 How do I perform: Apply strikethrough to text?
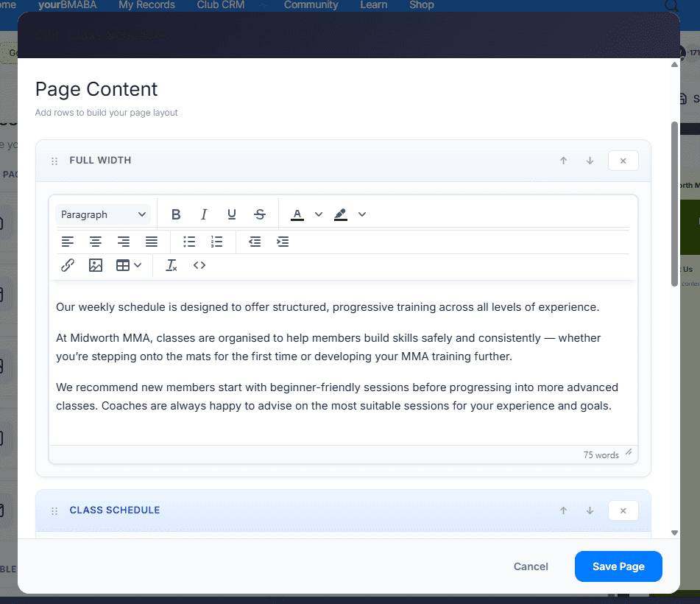point(260,214)
